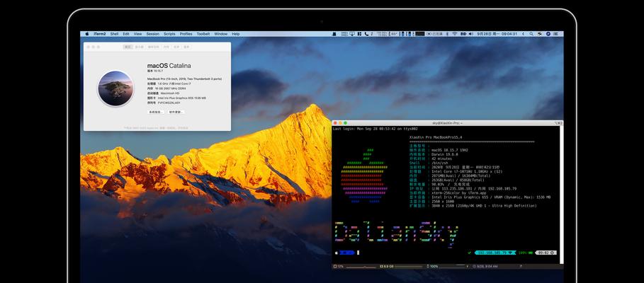
Task: Click the Macintosh HD startup disk text
Action: pyautogui.click(x=170, y=93)
